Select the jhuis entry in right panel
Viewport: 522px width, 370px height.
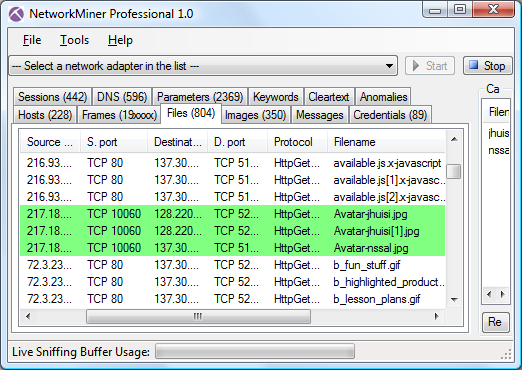(x=498, y=133)
